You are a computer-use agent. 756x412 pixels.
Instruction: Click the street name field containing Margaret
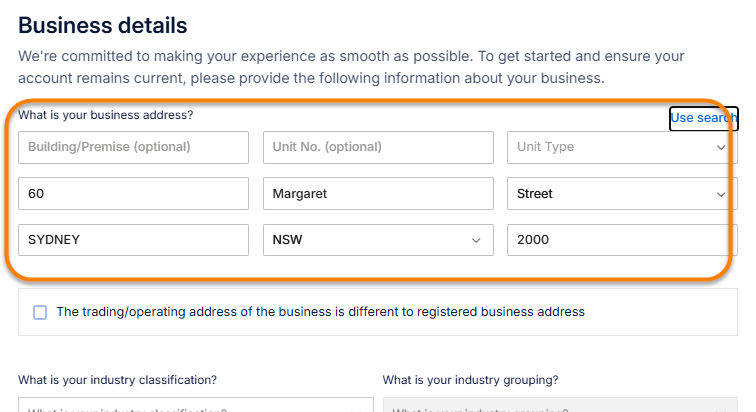coord(377,194)
